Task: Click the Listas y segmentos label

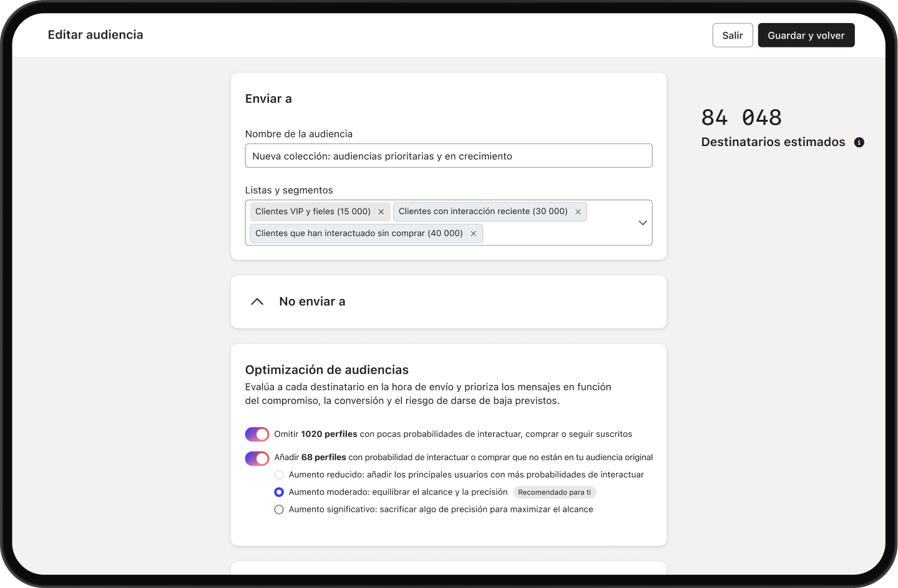Action: tap(289, 190)
